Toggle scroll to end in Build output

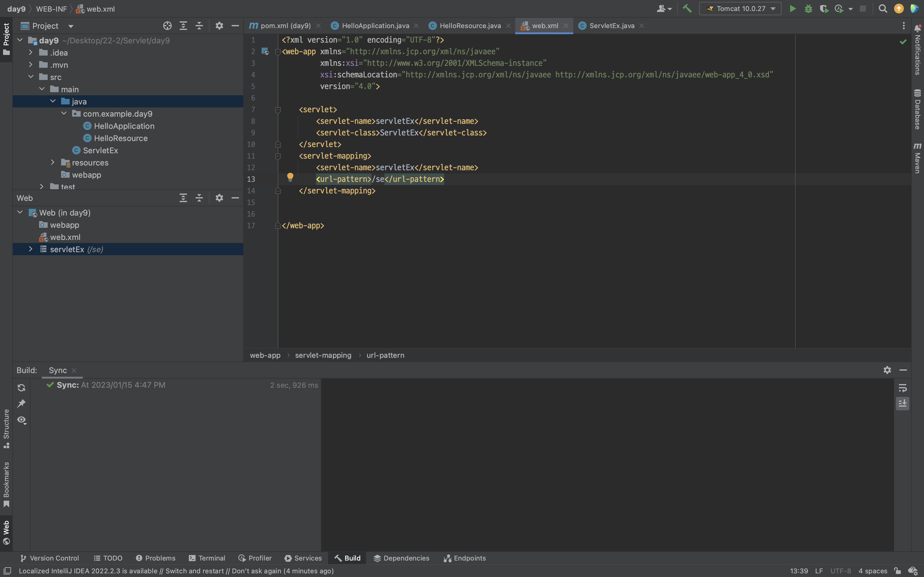[903, 403]
